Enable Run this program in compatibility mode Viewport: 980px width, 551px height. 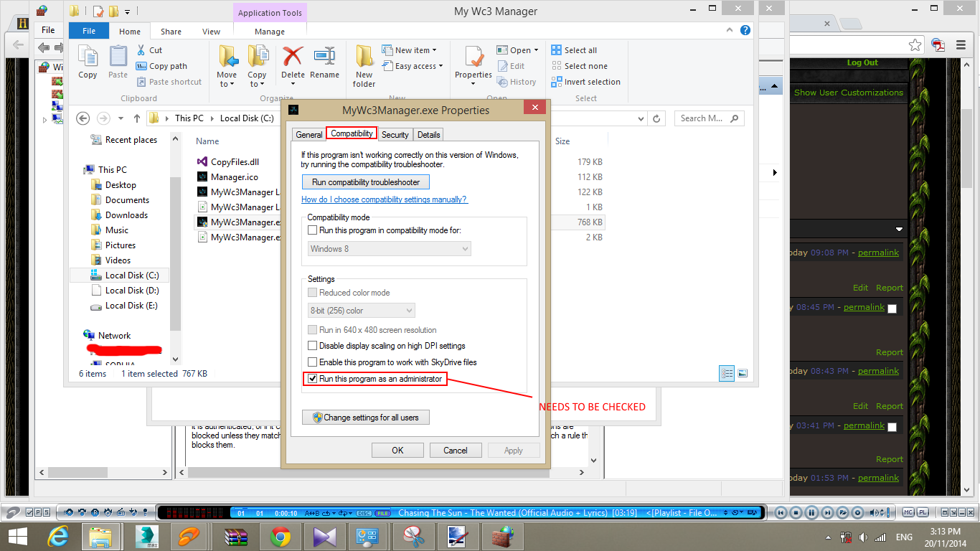(x=312, y=230)
